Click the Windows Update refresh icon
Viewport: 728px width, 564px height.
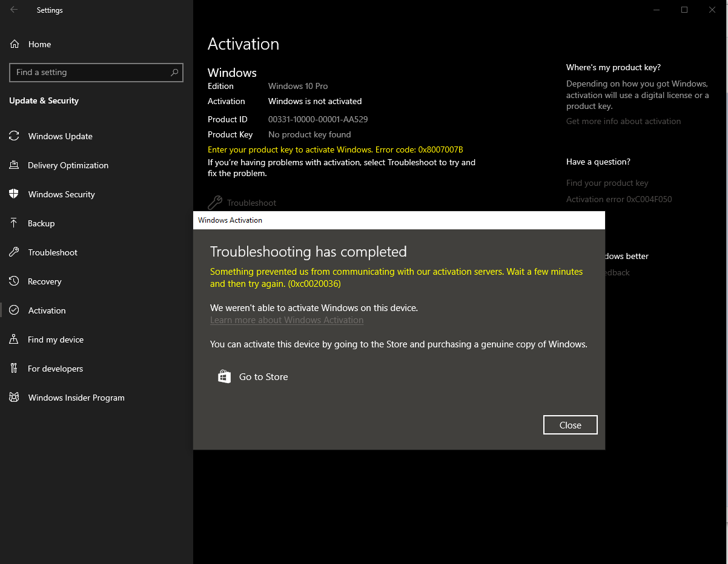14,136
